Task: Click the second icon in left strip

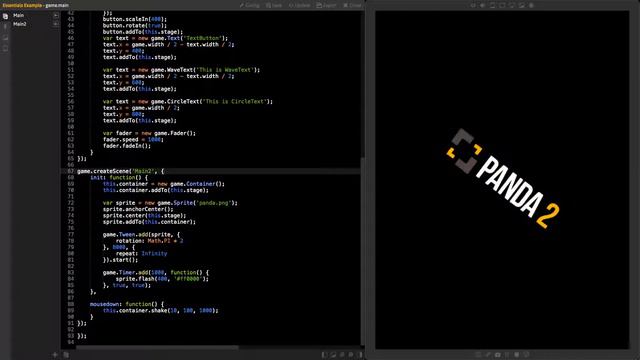Action: (x=5, y=27)
